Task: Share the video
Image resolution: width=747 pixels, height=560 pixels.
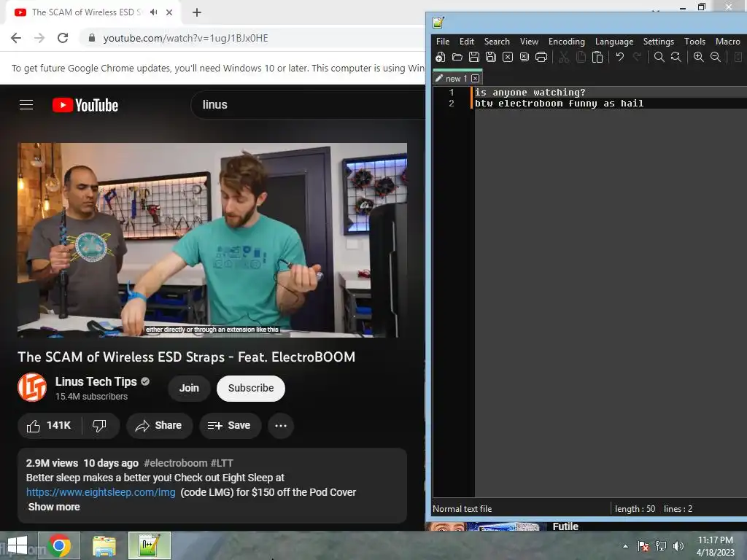Action: tap(159, 425)
